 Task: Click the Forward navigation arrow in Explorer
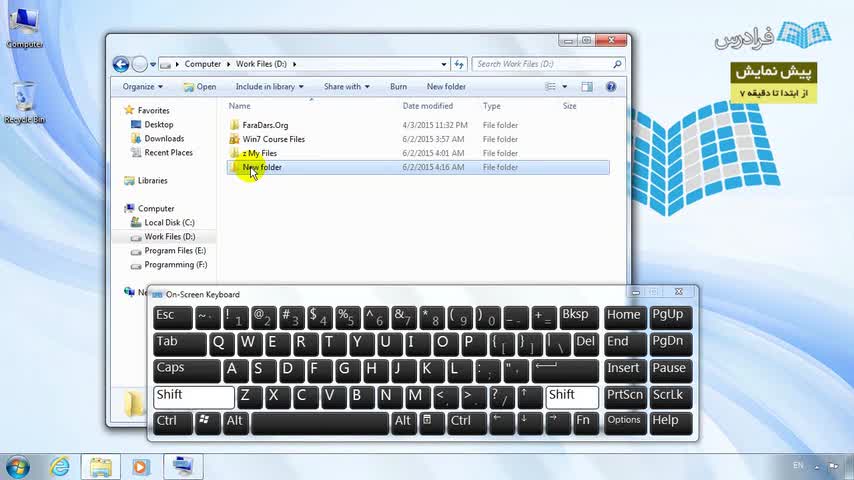coord(139,64)
